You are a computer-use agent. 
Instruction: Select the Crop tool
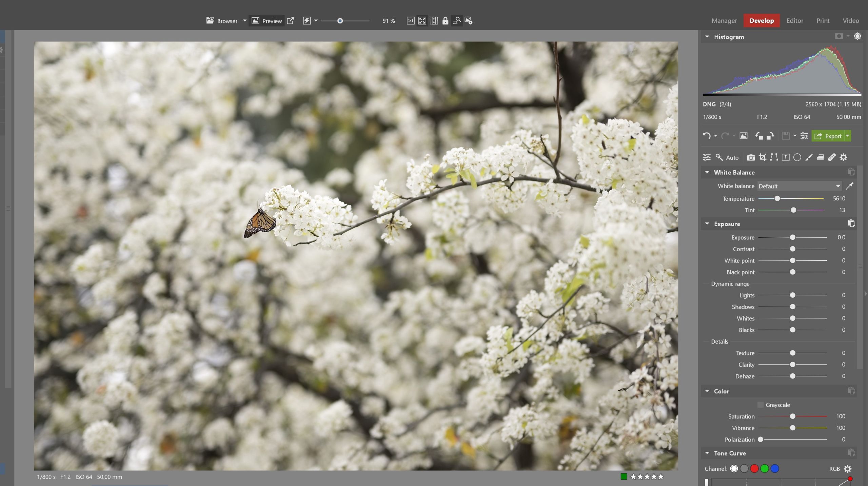pyautogui.click(x=763, y=157)
